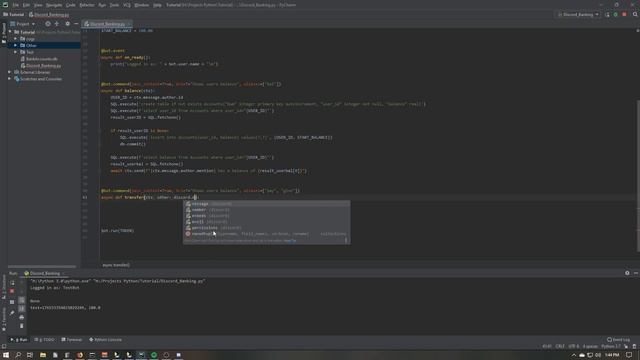Click the print icon in Run panel

click(x=22, y=317)
